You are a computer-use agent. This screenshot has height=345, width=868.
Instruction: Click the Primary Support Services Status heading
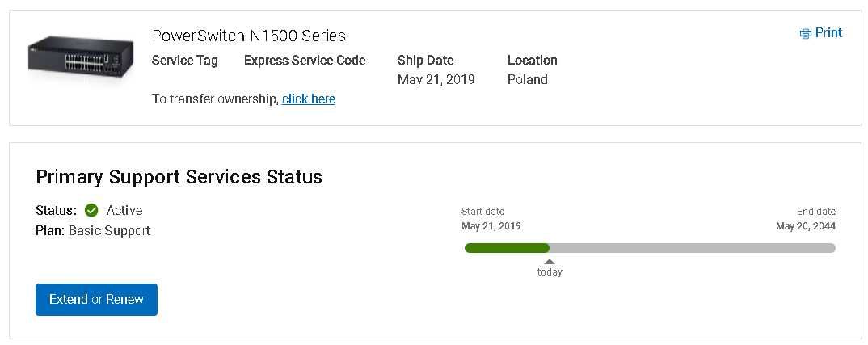click(179, 177)
